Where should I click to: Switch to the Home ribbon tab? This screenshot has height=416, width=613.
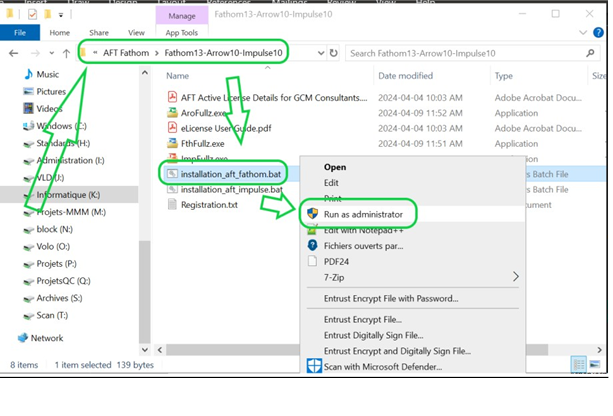coord(59,33)
